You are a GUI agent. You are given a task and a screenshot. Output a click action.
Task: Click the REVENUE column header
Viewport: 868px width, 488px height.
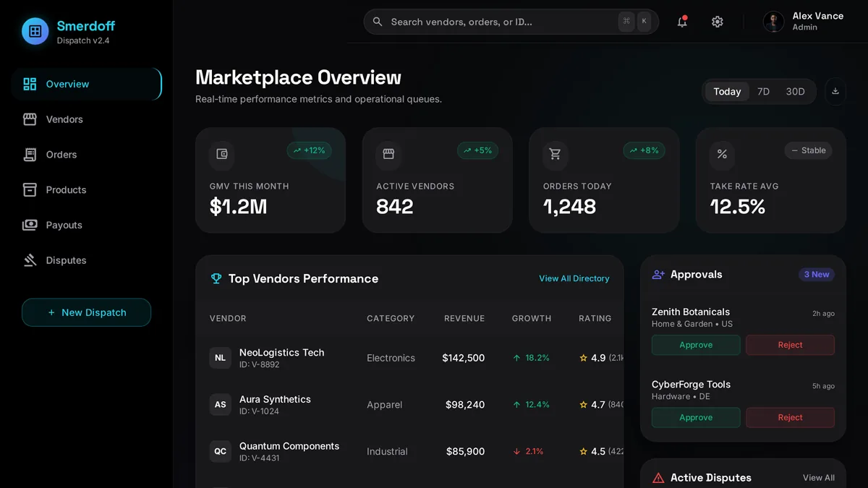464,318
